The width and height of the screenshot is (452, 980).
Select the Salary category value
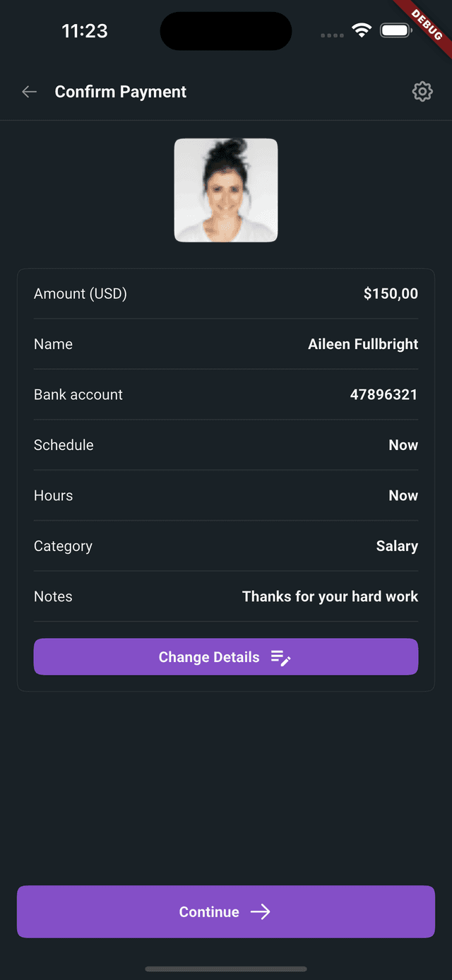coord(397,546)
